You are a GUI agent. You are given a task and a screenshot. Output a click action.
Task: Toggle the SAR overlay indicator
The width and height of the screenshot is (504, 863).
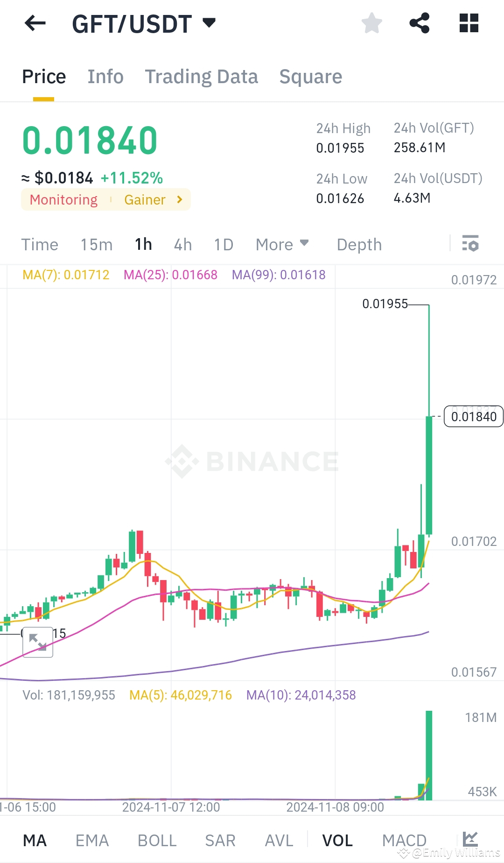220,839
